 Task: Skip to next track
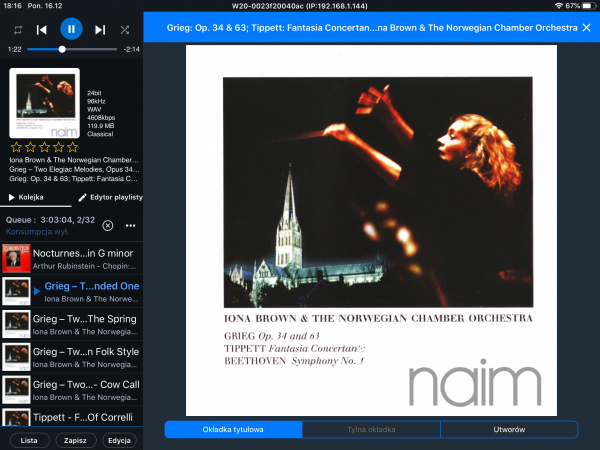(x=100, y=30)
